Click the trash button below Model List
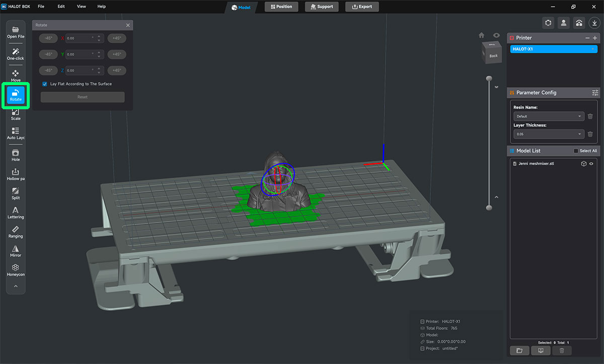 pyautogui.click(x=562, y=350)
